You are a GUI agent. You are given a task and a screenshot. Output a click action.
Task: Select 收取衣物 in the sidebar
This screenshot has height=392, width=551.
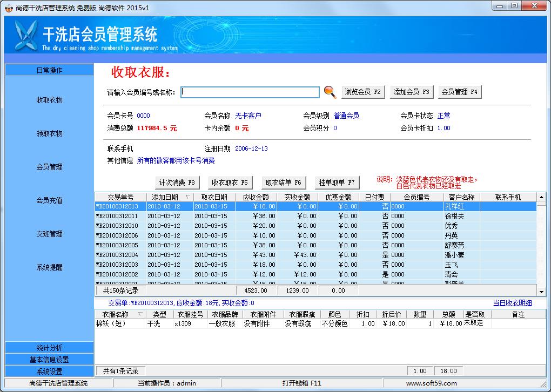point(50,100)
